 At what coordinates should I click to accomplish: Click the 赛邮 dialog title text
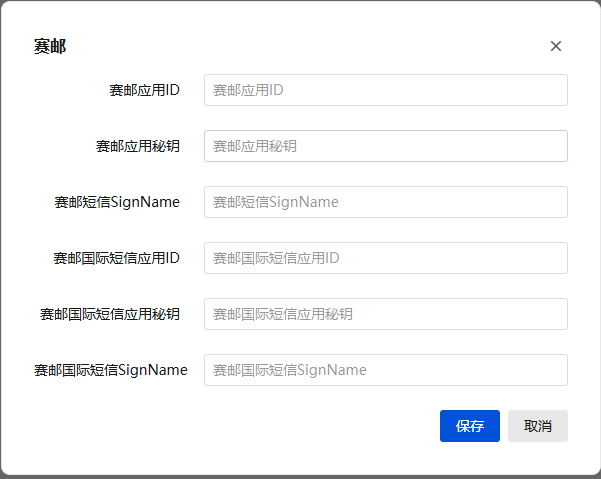50,46
